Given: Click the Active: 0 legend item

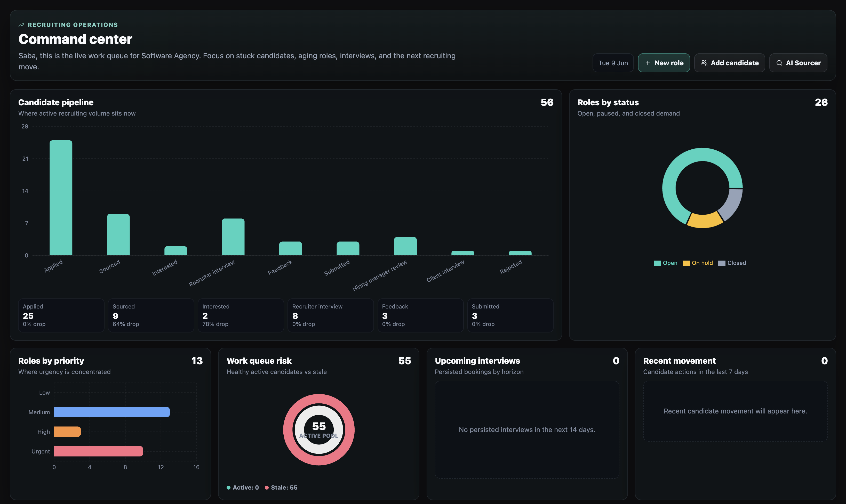Looking at the screenshot, I should tap(243, 487).
